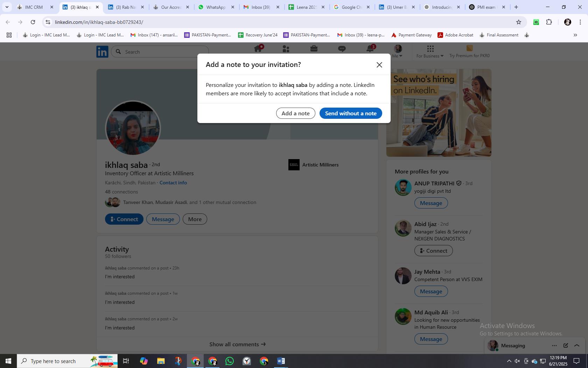
Task: Open Task View on taskbar
Action: pos(126,361)
